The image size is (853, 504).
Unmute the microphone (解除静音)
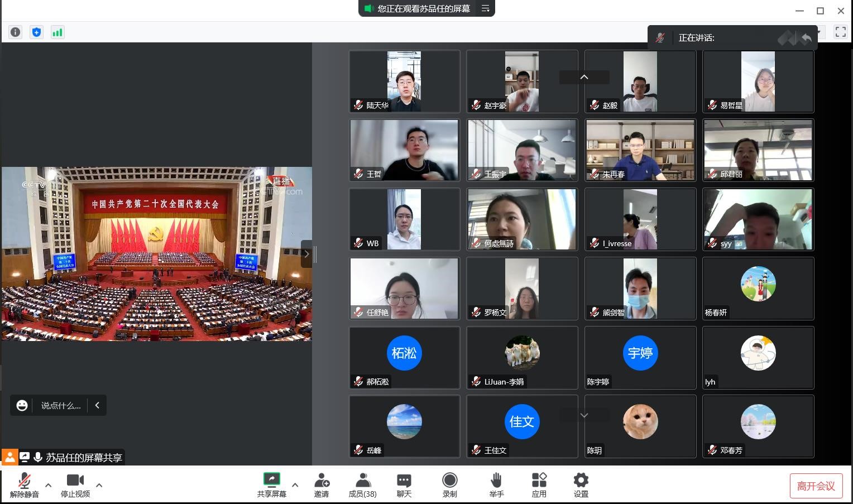coord(25,485)
